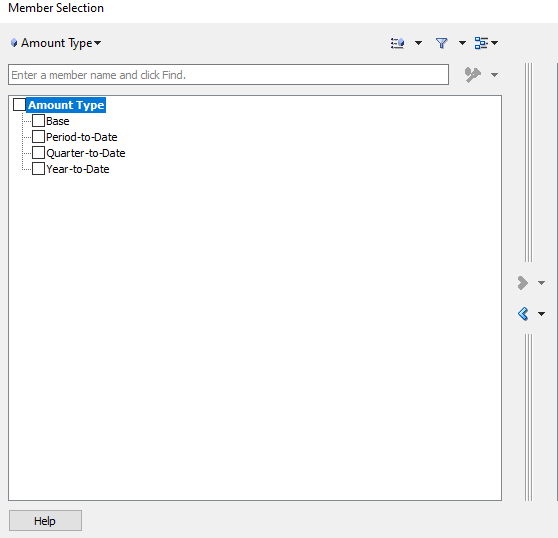The image size is (558, 538).
Task: Check the Base member checkbox
Action: click(38, 121)
